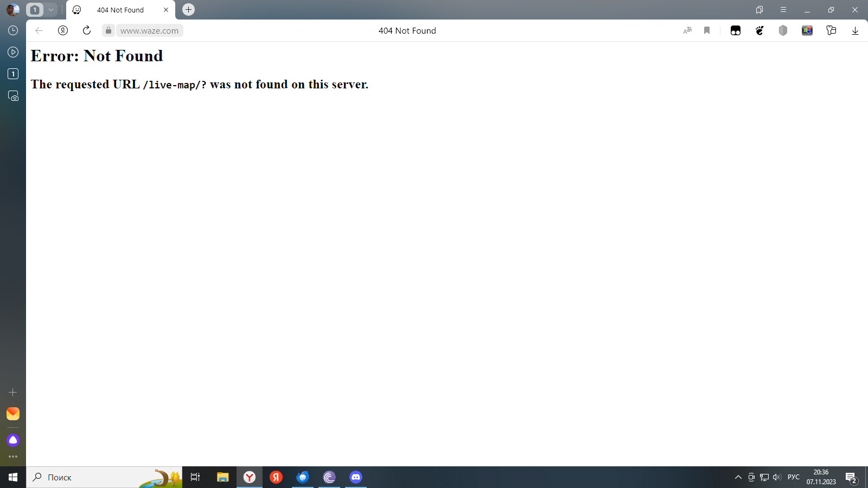This screenshot has height=488, width=868.
Task: Switch РУС keyboard language in tray
Action: pos(793,477)
